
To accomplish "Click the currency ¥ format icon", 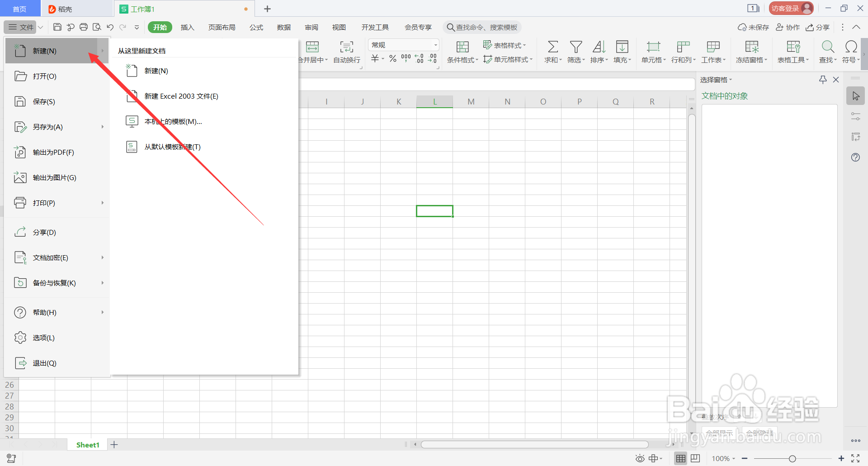I will (x=375, y=59).
